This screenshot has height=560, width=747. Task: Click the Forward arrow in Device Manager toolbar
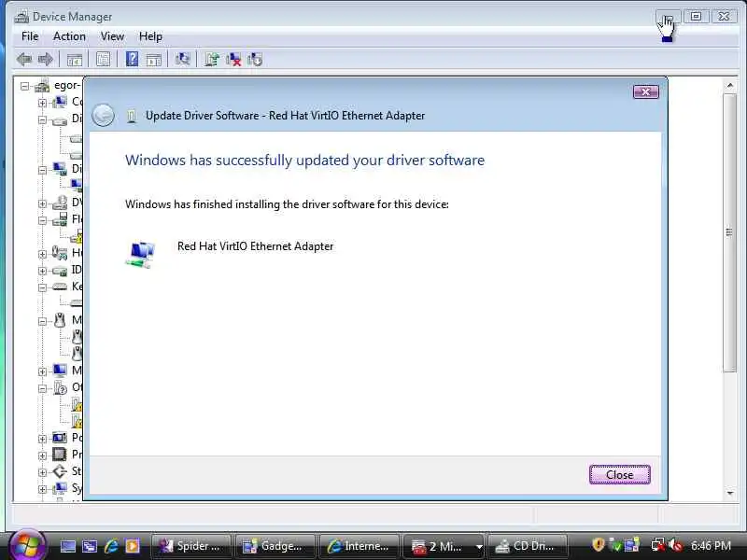(x=45, y=60)
